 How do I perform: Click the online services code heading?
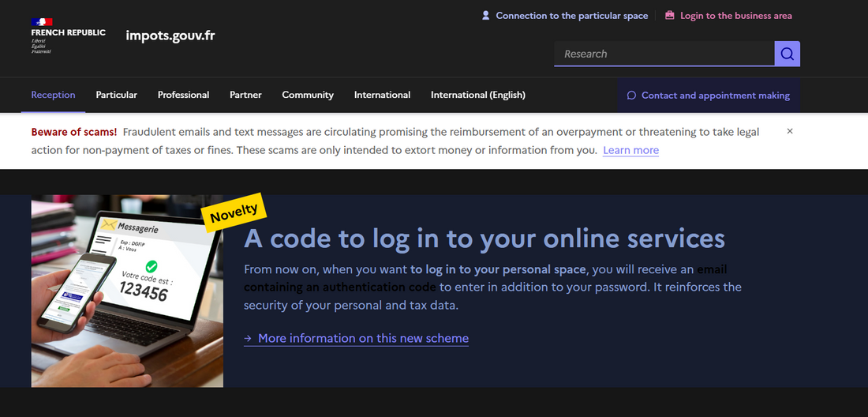[x=484, y=238]
